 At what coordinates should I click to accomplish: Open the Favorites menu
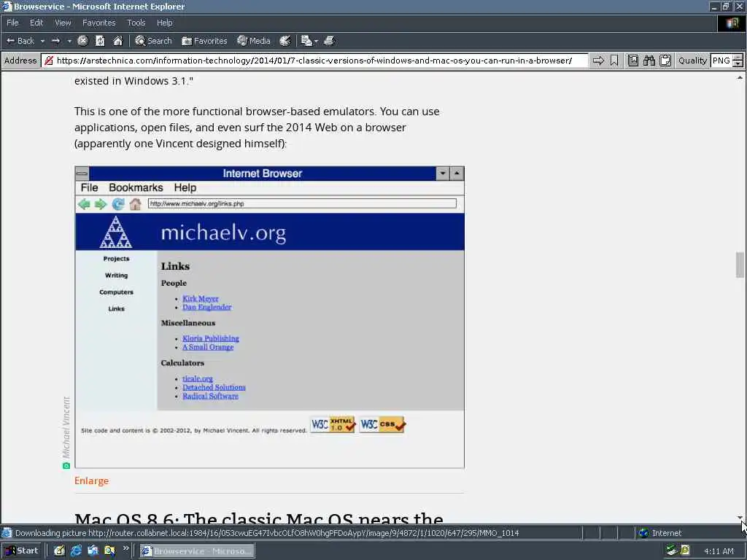pos(98,23)
